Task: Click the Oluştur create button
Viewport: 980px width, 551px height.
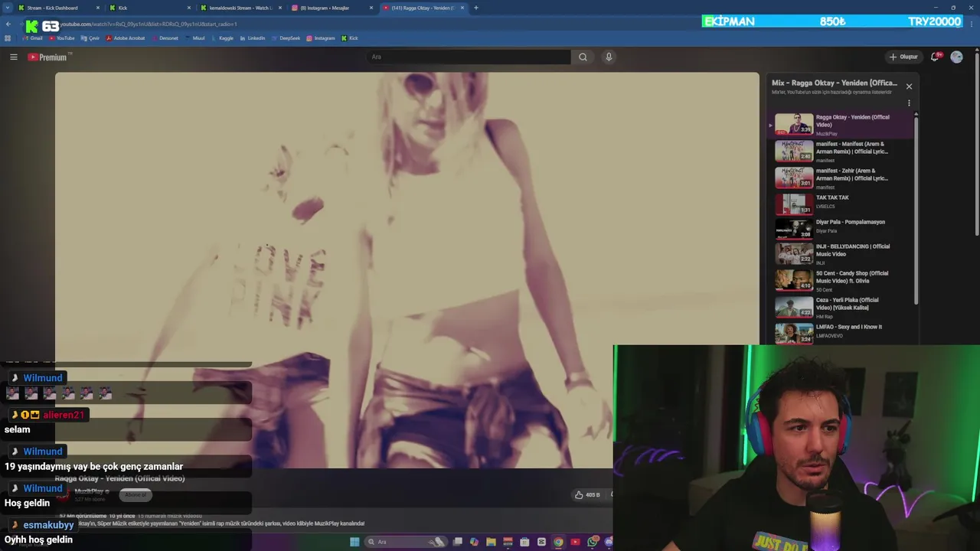Action: [x=903, y=57]
